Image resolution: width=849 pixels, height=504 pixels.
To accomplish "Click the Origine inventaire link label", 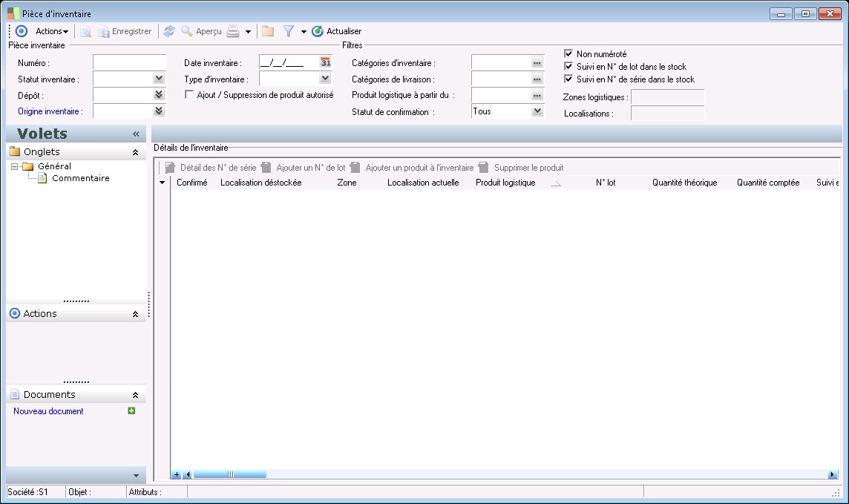I will pos(50,111).
